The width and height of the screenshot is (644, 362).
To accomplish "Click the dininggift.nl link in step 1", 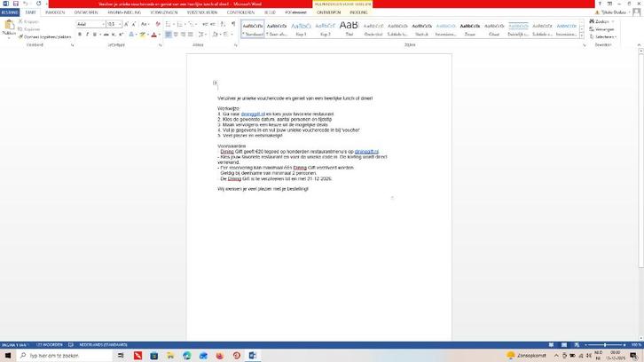I will click(251, 114).
